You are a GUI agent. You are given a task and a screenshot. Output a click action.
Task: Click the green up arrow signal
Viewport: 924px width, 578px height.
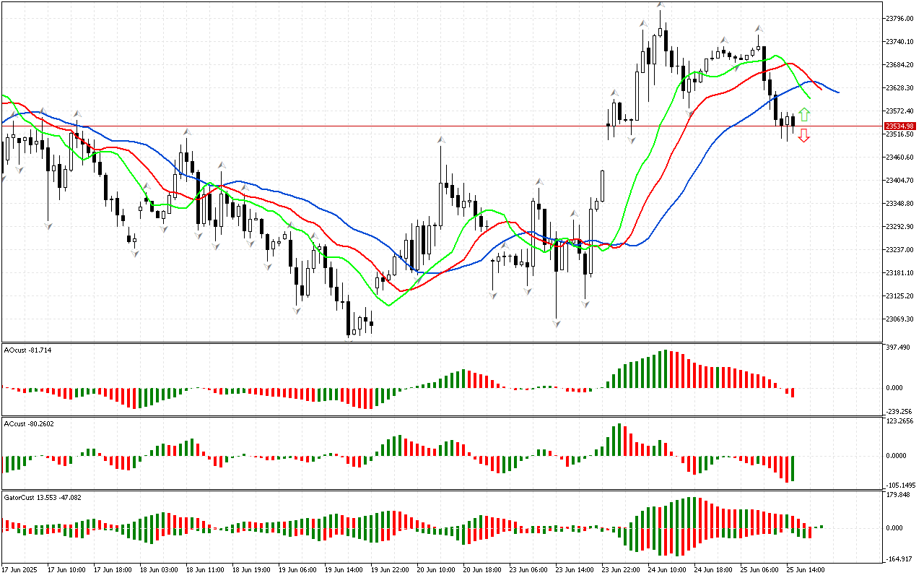804,114
